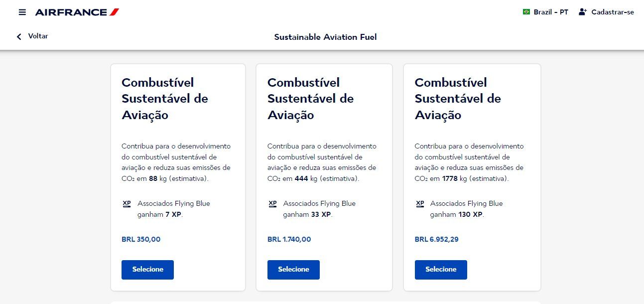Click the 88 kg card heading
The image size is (644, 304).
coord(165,99)
